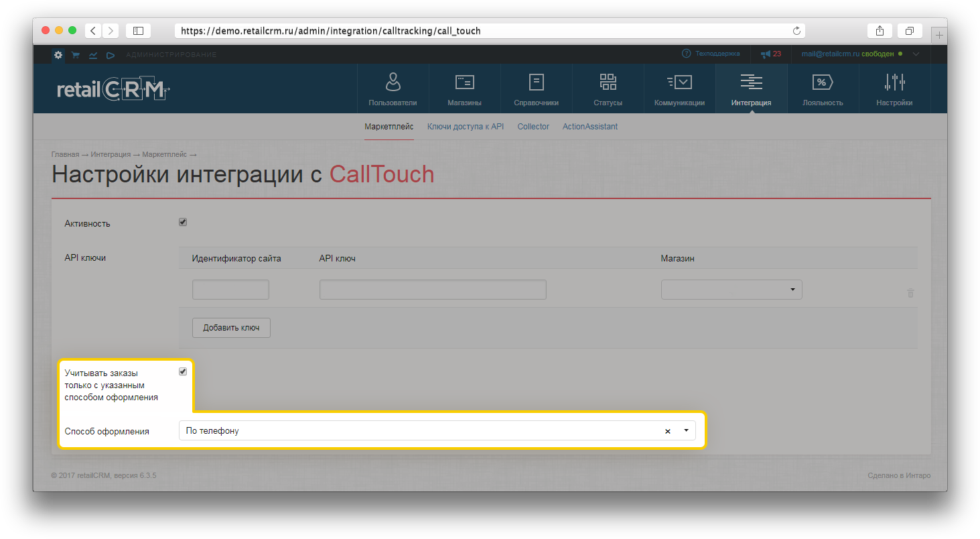Select the Магазины icon in the navigation
This screenshot has height=539, width=980.
(x=464, y=82)
